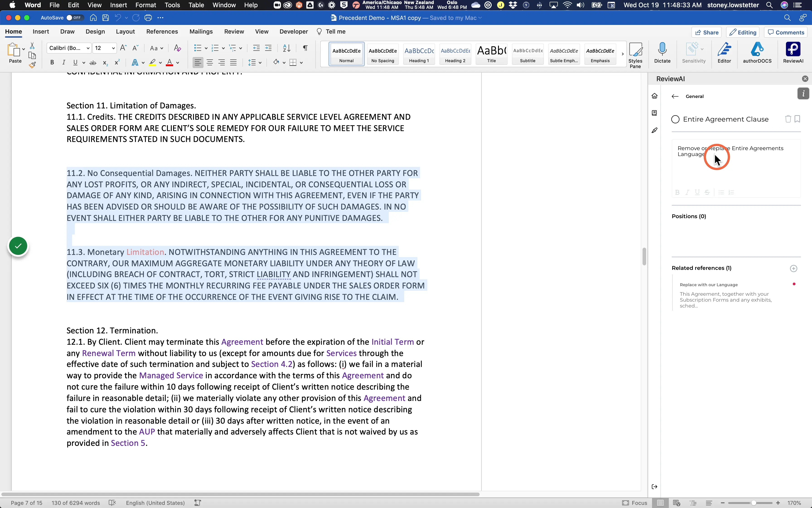Delete Entire Agreement Clause with trash icon
Screen dimensions: 812x508
click(788, 119)
